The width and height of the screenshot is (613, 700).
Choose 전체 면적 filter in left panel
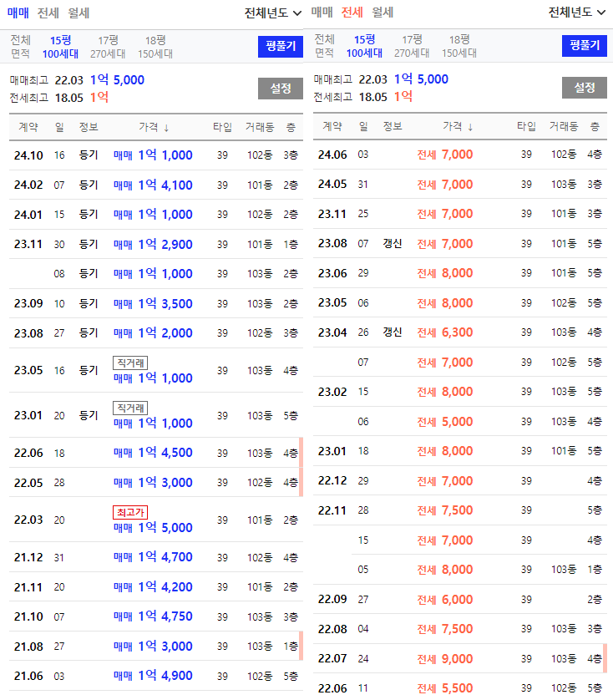coord(21,47)
